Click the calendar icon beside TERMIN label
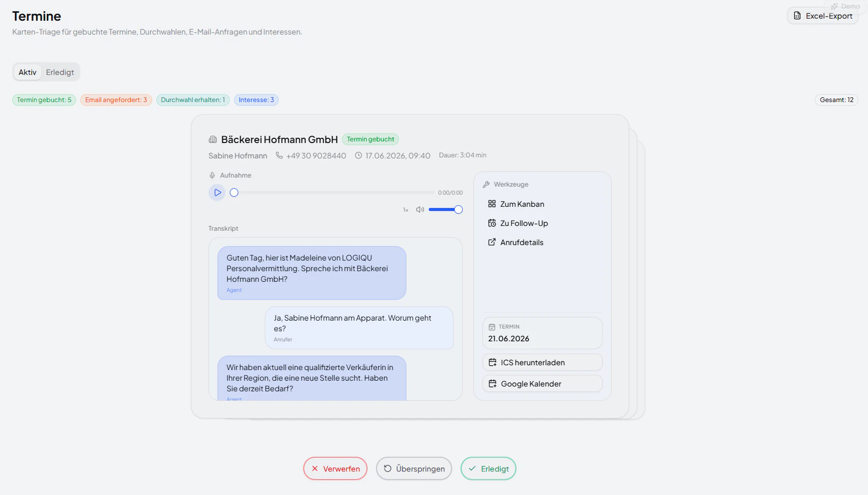The width and height of the screenshot is (868, 495). click(492, 327)
